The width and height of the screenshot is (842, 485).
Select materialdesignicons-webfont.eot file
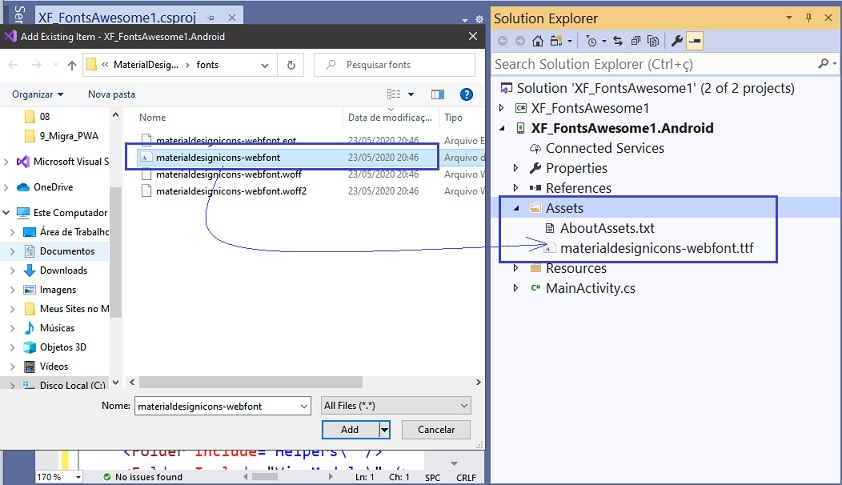tap(226, 140)
